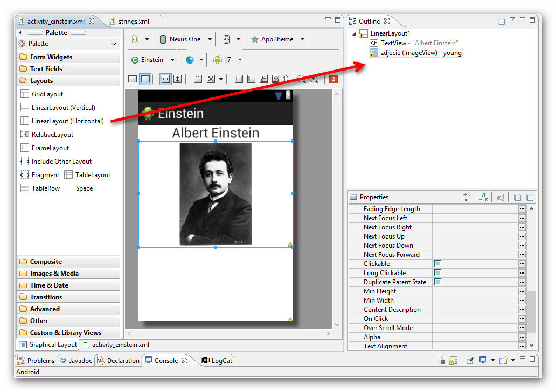Expand the Form Widgets palette category

pyautogui.click(x=68, y=57)
